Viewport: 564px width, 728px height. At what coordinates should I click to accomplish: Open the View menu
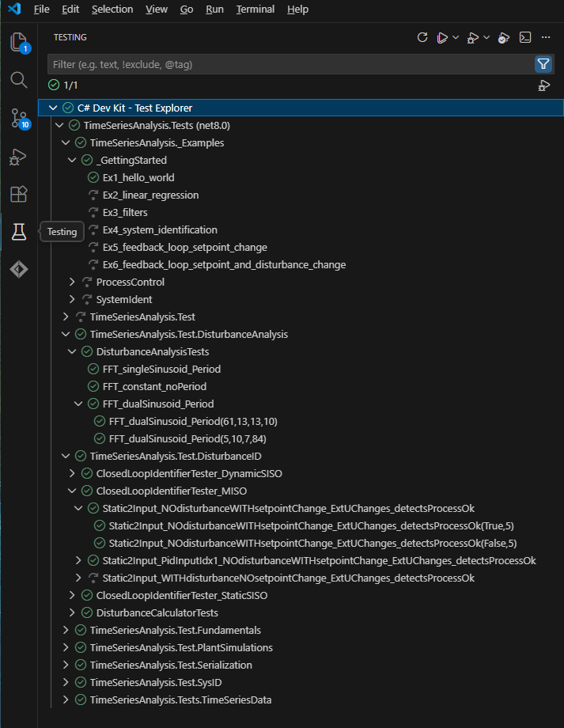point(157,9)
